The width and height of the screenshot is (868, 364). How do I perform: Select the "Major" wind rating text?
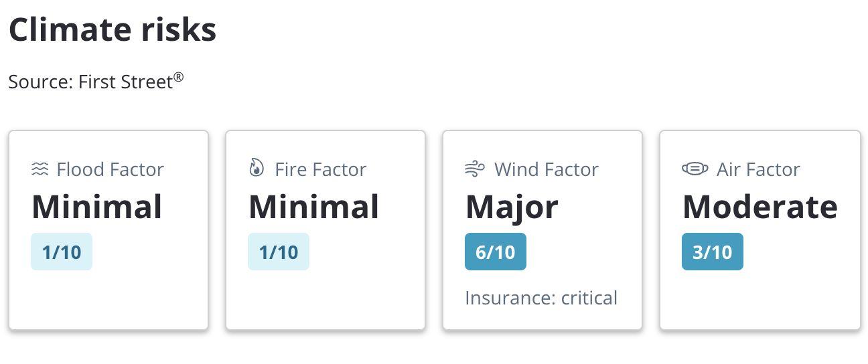click(512, 207)
